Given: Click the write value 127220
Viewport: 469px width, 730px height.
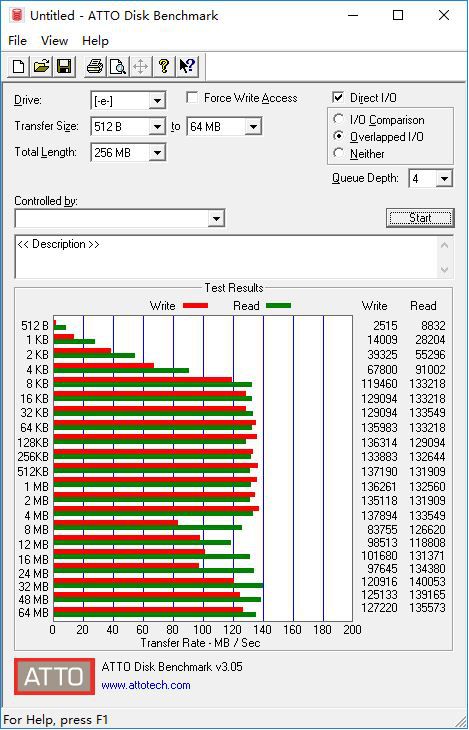Looking at the screenshot, I should (x=379, y=608).
